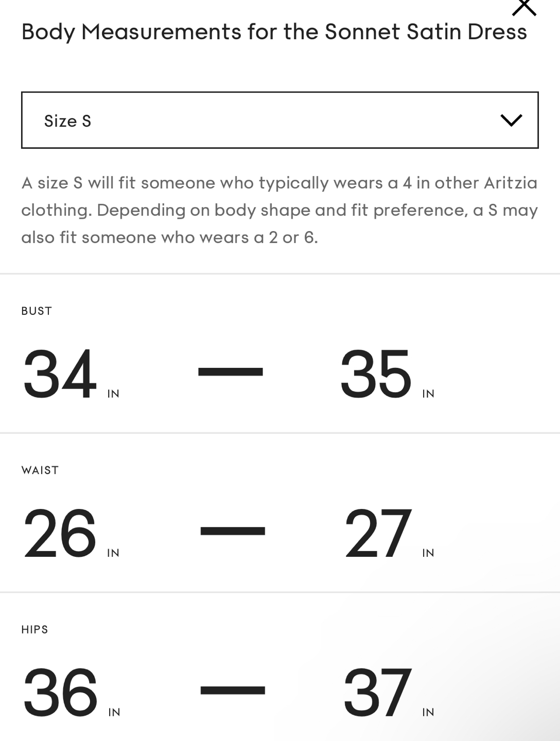Click the waist maximum value 27
This screenshot has width=560, height=741.
[378, 533]
